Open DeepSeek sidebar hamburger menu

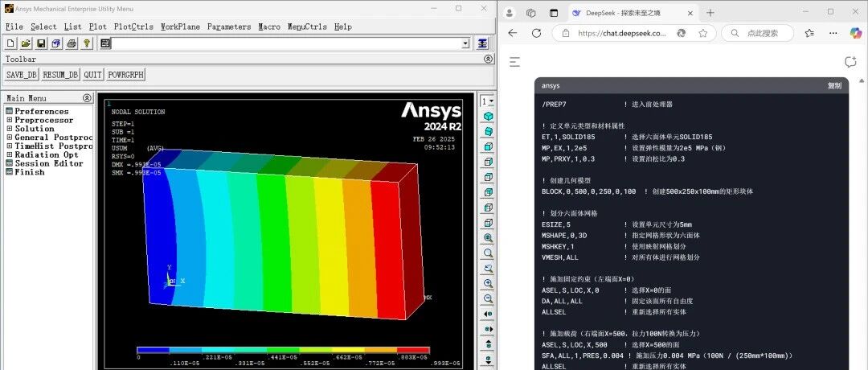pyautogui.click(x=515, y=62)
